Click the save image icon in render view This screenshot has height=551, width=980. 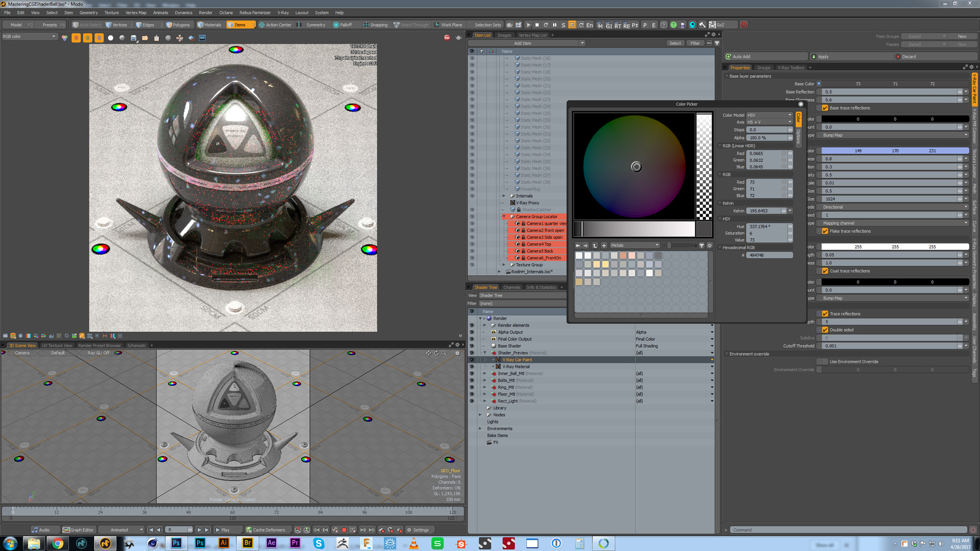(x=134, y=38)
